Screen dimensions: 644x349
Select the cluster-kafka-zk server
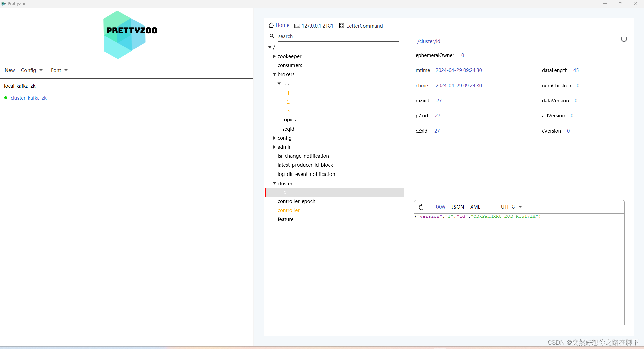[29, 98]
